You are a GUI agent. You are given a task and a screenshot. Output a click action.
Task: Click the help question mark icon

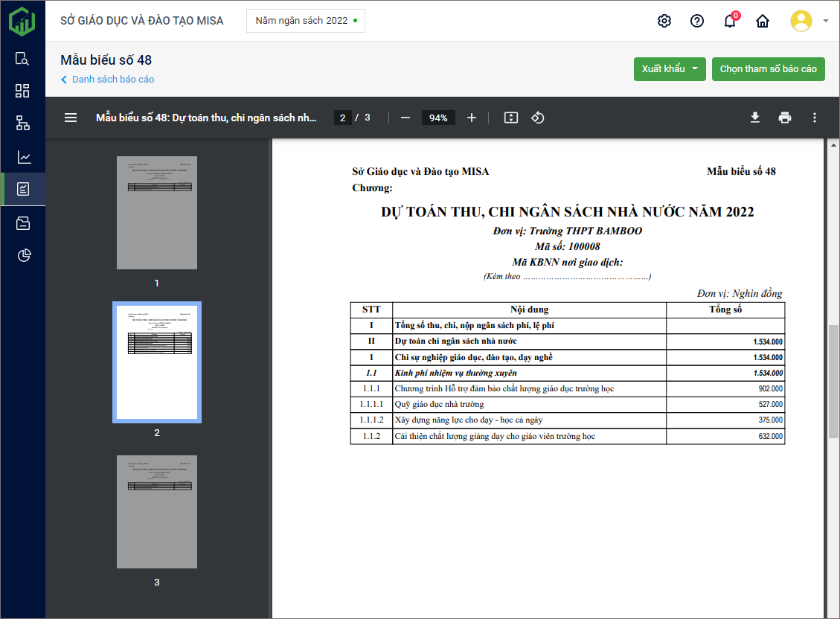coord(697,21)
